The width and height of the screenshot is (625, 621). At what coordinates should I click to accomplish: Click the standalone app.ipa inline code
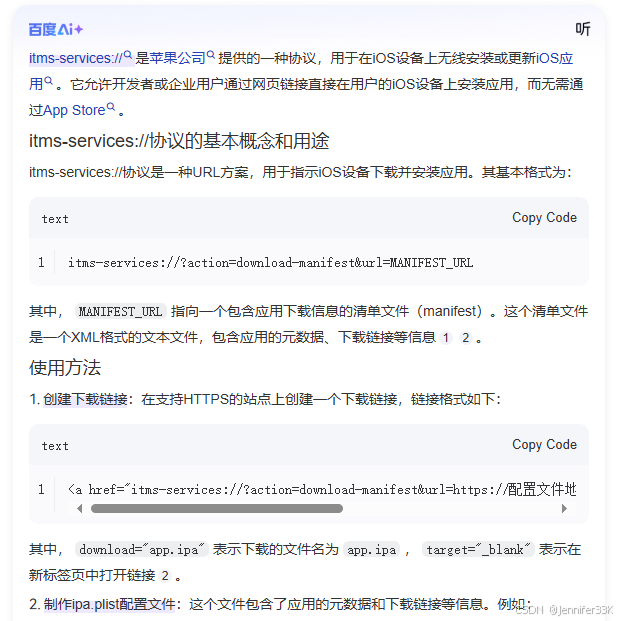(x=371, y=550)
